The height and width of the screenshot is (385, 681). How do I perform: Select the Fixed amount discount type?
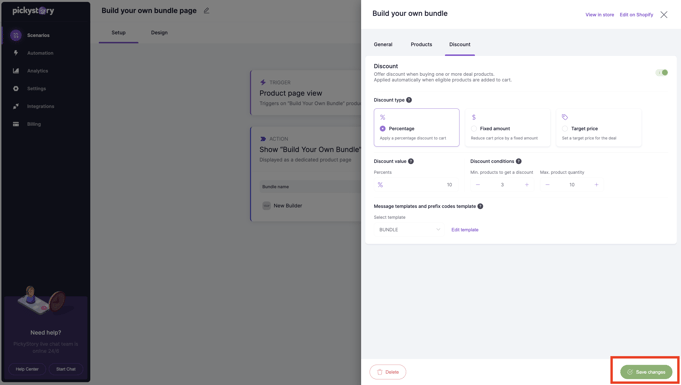click(x=507, y=127)
